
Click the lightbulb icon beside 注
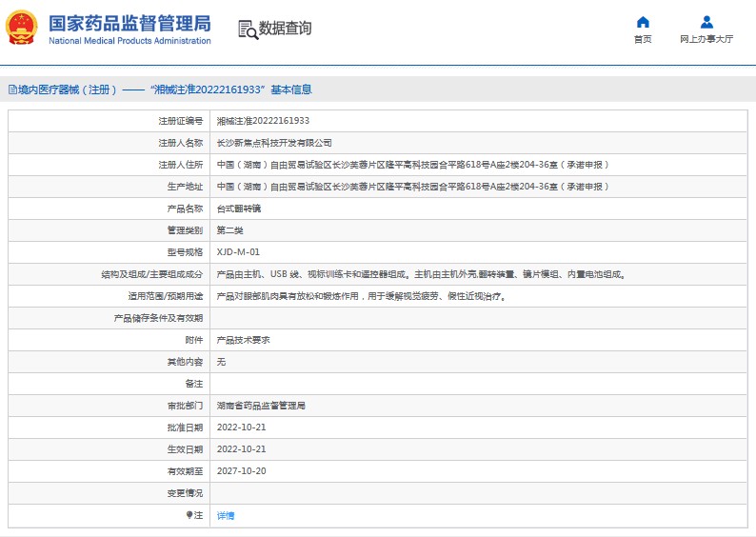[189, 515]
